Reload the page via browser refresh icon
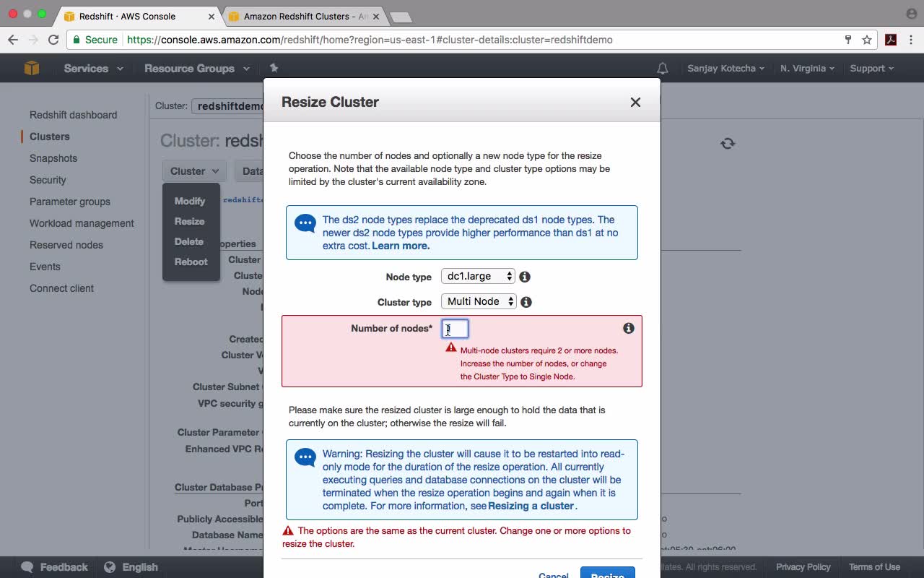The height and width of the screenshot is (578, 924). tap(53, 40)
